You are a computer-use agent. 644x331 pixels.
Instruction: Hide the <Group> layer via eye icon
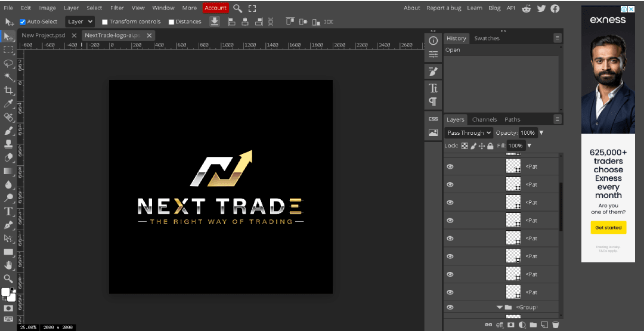point(450,307)
